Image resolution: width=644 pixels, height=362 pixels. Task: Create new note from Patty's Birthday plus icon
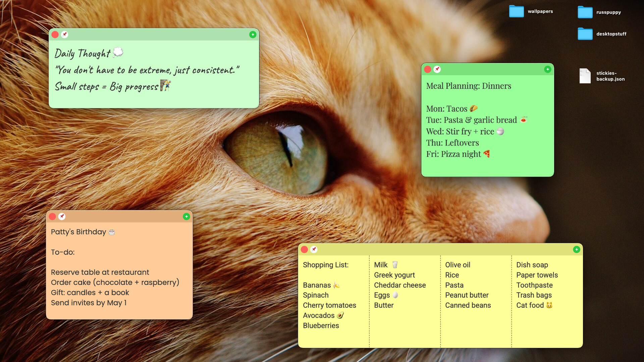point(186,216)
